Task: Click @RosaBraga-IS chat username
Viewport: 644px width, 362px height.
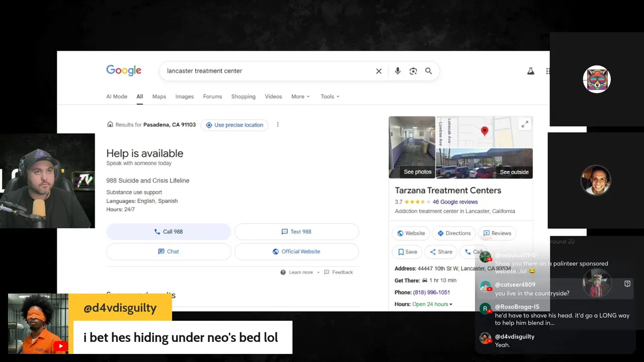Action: point(517,307)
